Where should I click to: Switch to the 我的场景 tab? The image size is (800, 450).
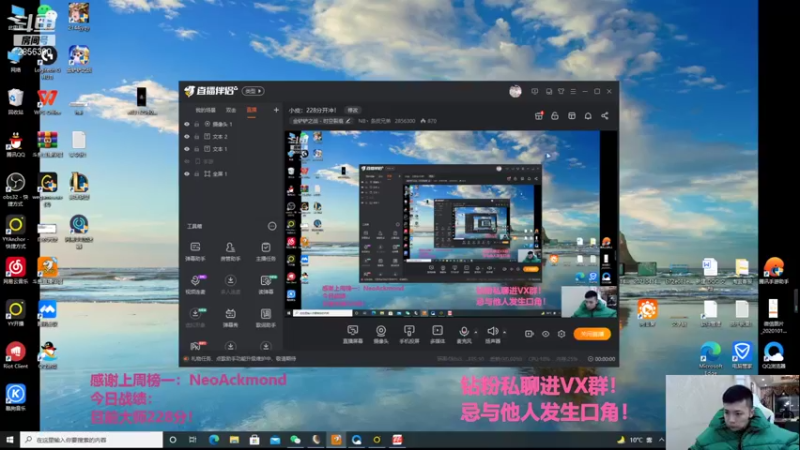205,110
